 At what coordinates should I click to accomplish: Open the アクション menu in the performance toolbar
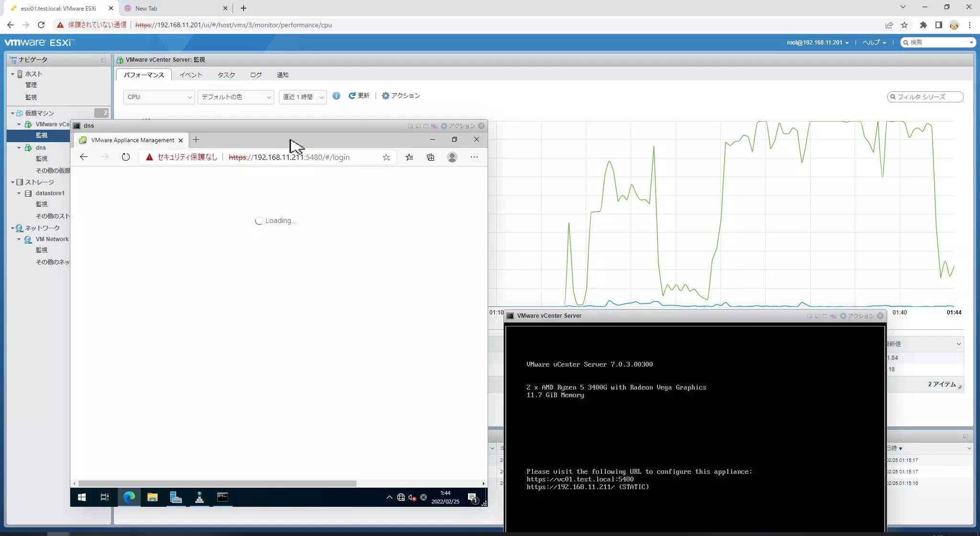(x=401, y=96)
